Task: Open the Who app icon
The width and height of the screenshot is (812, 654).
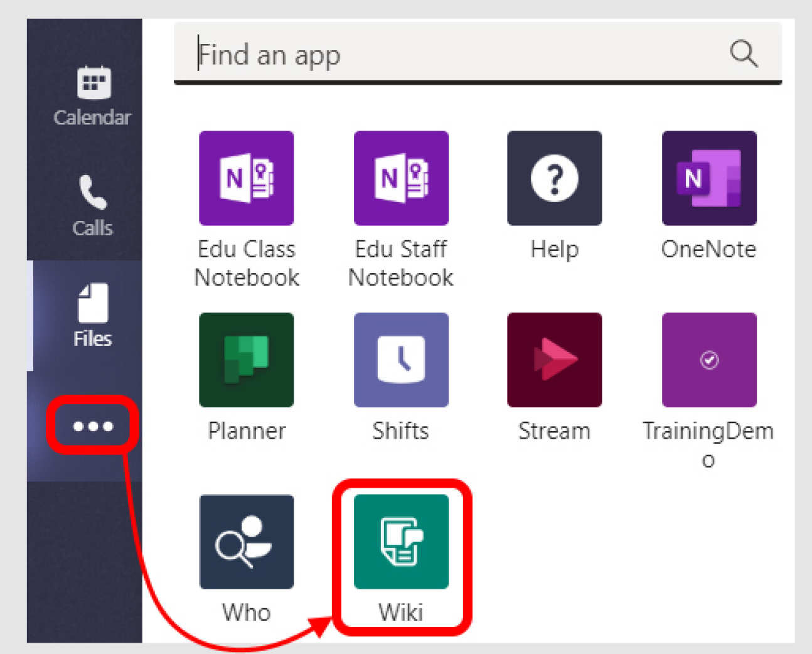Action: coord(247,542)
